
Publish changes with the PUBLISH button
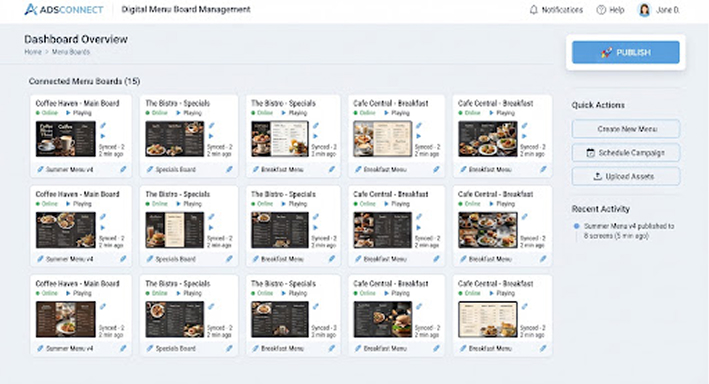click(625, 52)
